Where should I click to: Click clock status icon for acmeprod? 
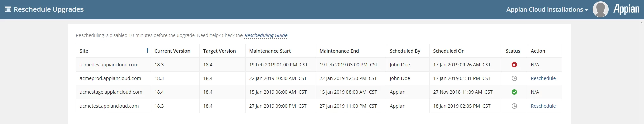pyautogui.click(x=514, y=78)
